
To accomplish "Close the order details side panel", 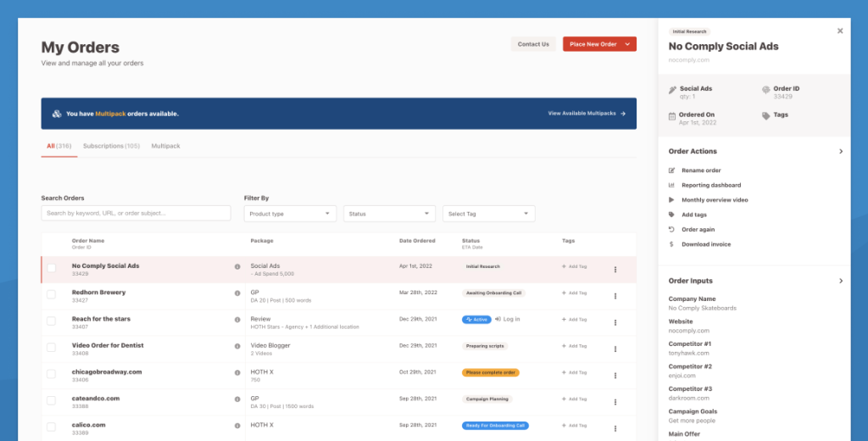I will [840, 31].
